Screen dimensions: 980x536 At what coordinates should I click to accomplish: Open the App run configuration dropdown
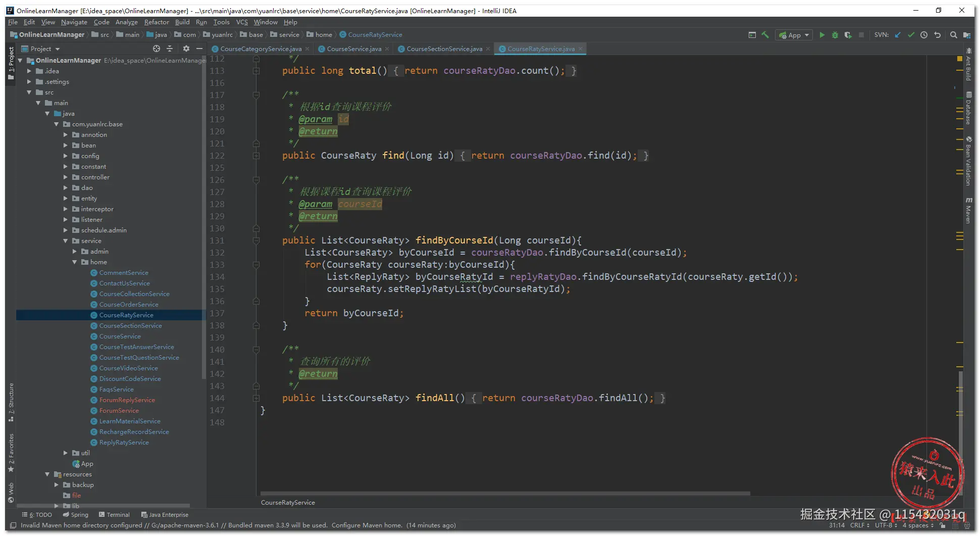[x=795, y=35]
